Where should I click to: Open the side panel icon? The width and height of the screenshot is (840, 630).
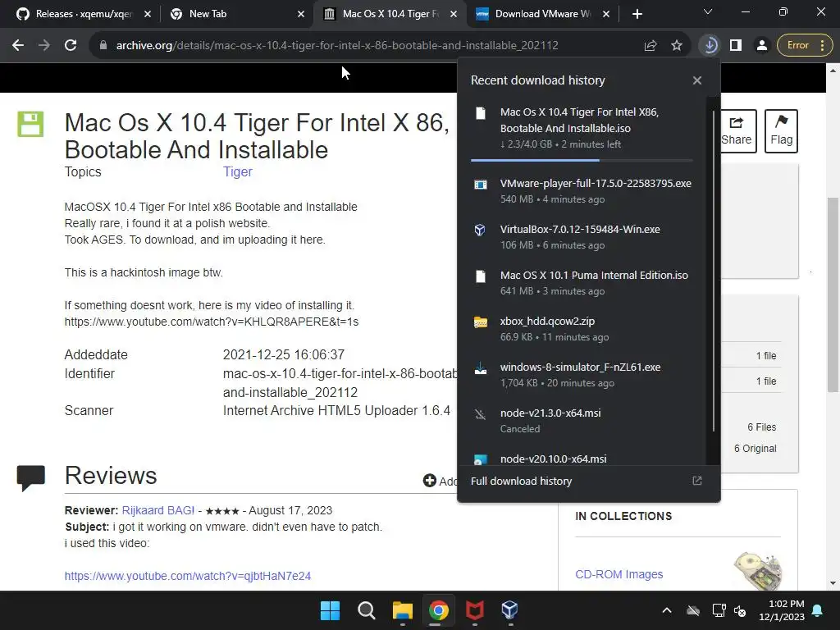click(x=736, y=46)
